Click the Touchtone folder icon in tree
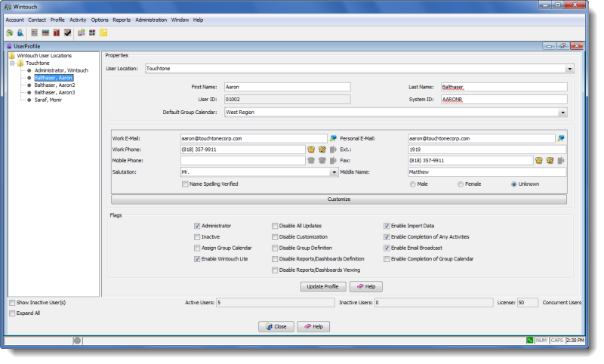 (21, 63)
